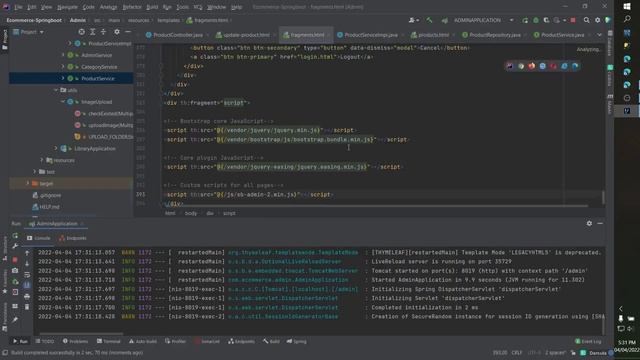The height and width of the screenshot is (360, 640).
Task: Click expand all icon in Project panel
Action: point(93,32)
